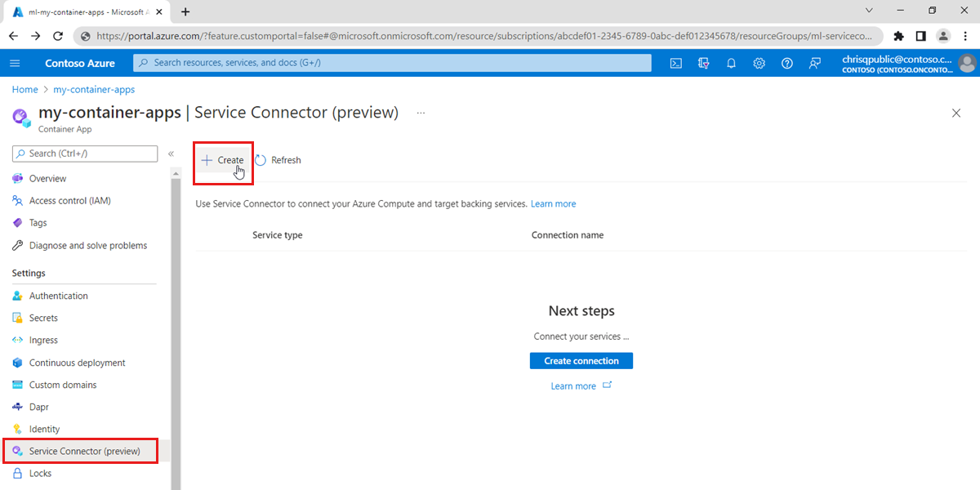Open the Directories + subscriptions filter
The image size is (980, 490).
[x=703, y=63]
